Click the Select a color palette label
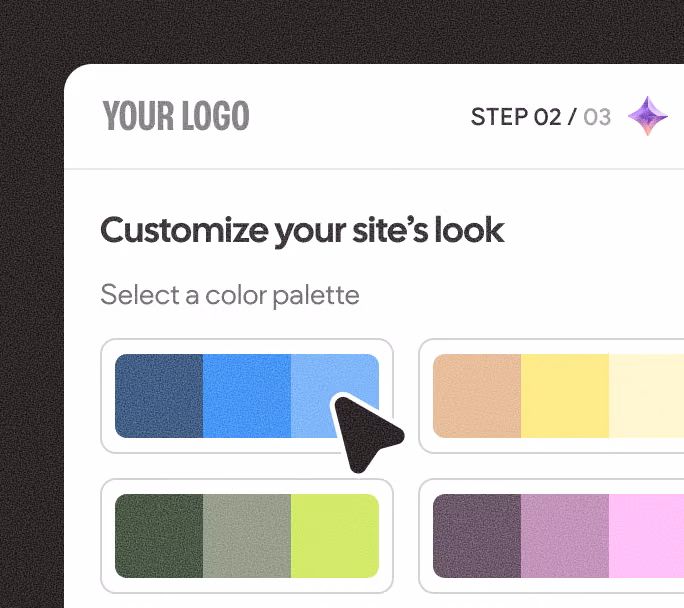Viewport: 684px width, 608px height. 229,295
